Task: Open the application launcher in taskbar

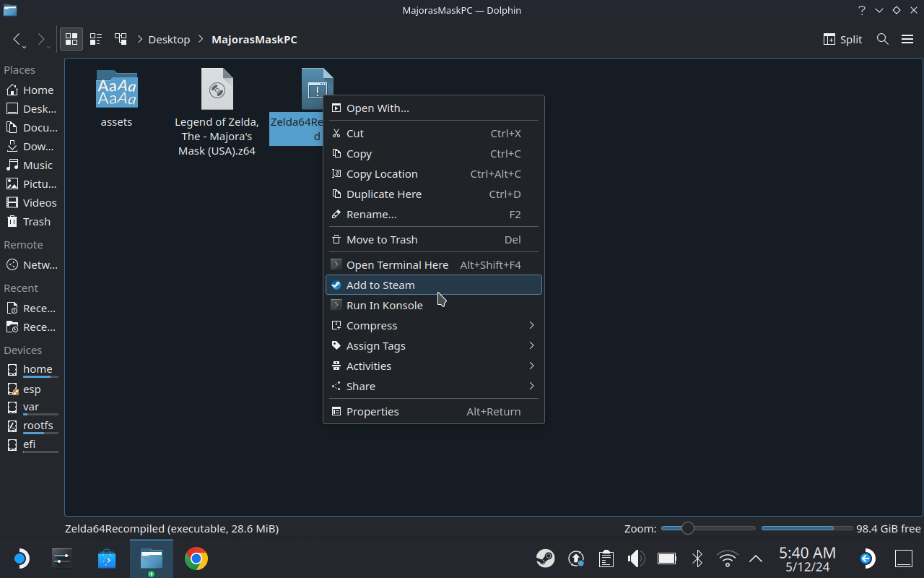Action: pos(21,558)
